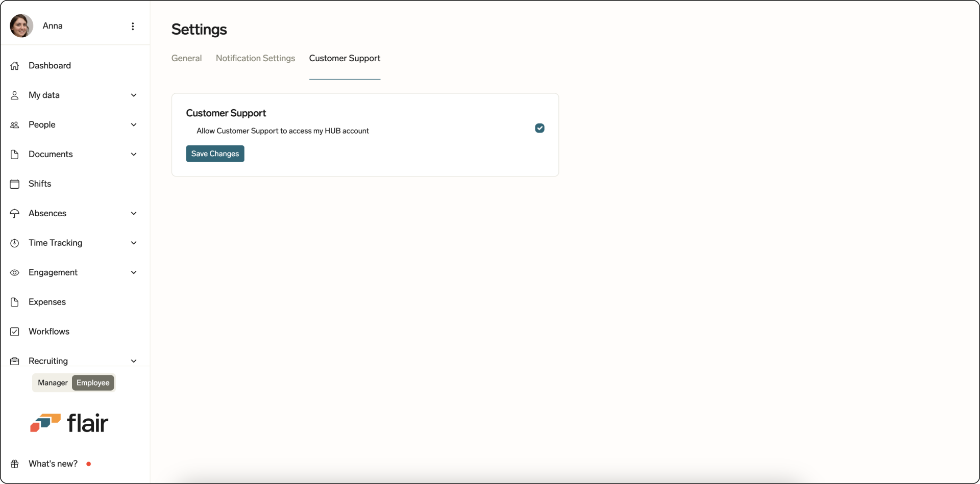This screenshot has width=980, height=484.
Task: Disable Allow Customer Support access to HUB account
Action: tap(540, 128)
